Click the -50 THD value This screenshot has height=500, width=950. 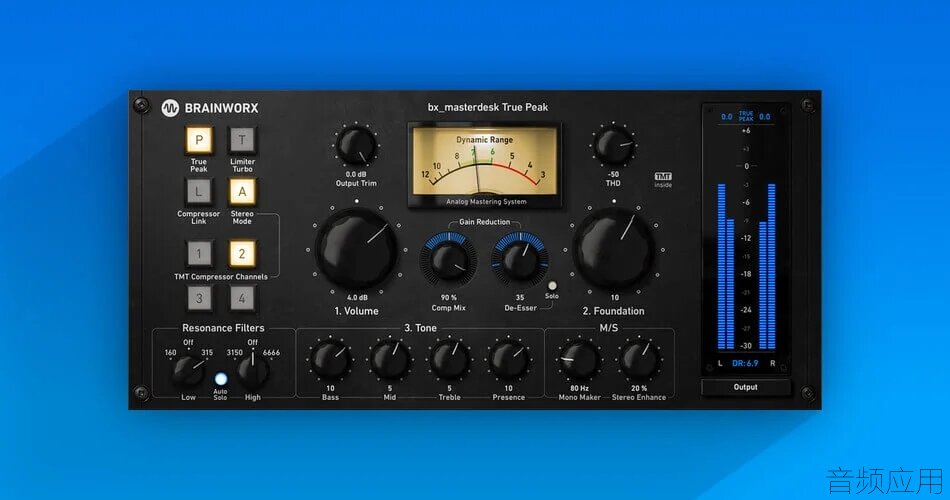[x=613, y=174]
